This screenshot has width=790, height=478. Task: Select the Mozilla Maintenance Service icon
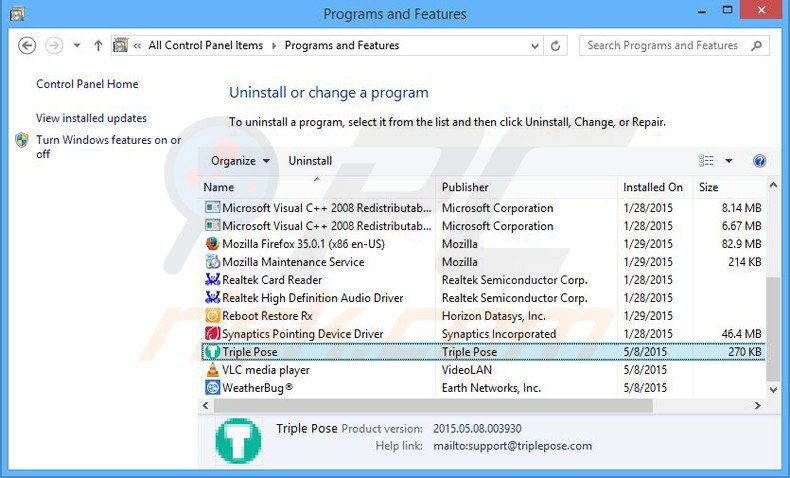[213, 261]
